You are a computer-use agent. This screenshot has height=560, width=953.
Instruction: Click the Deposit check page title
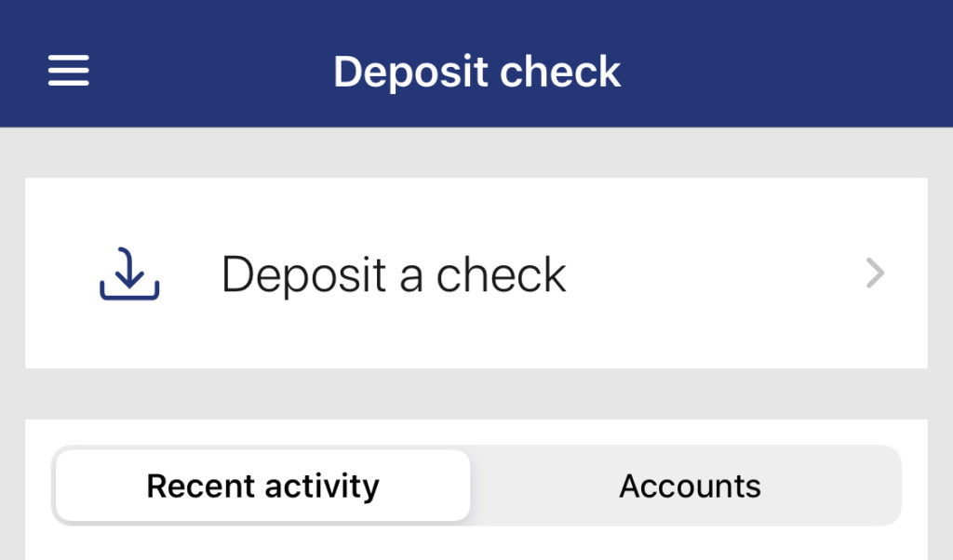pos(476,70)
